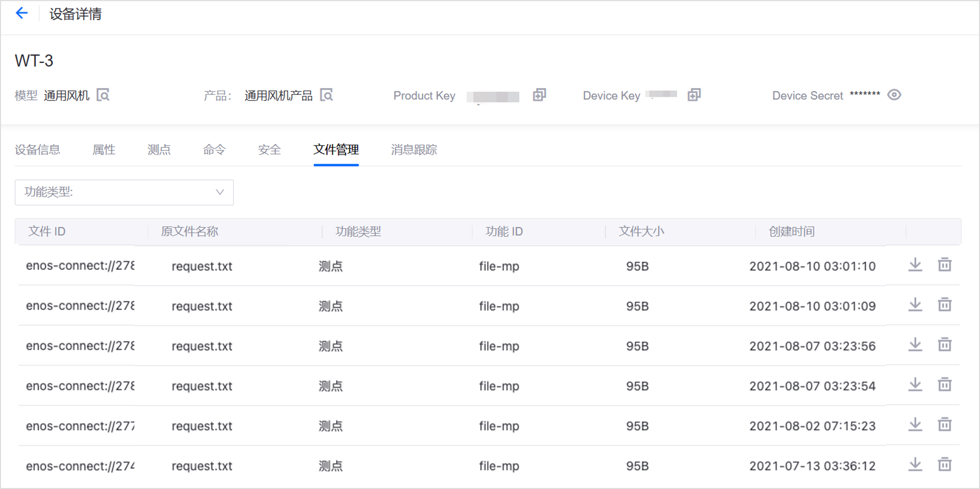Image resolution: width=980 pixels, height=489 pixels.
Task: Download the file created 2021-08-10 03:01:10
Action: click(915, 265)
